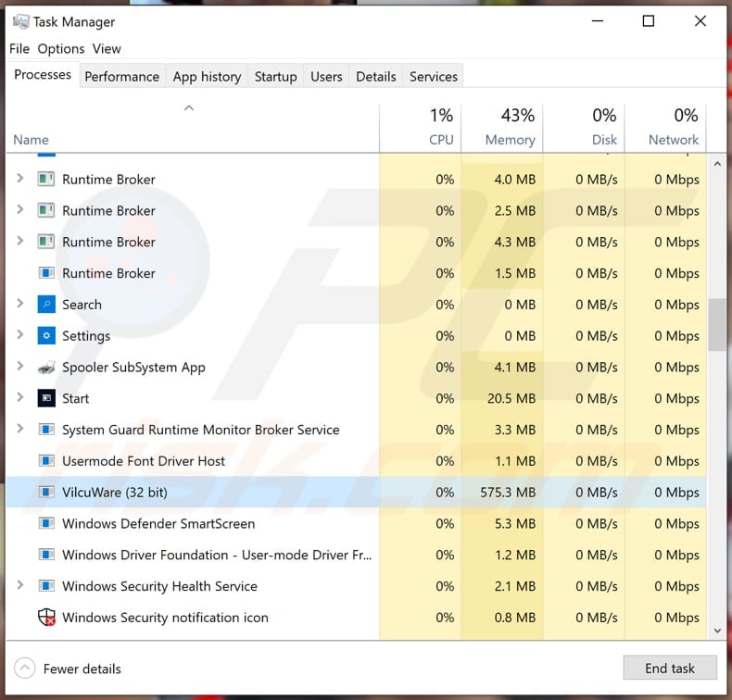Select the Processes tab
732x700 pixels.
click(43, 75)
